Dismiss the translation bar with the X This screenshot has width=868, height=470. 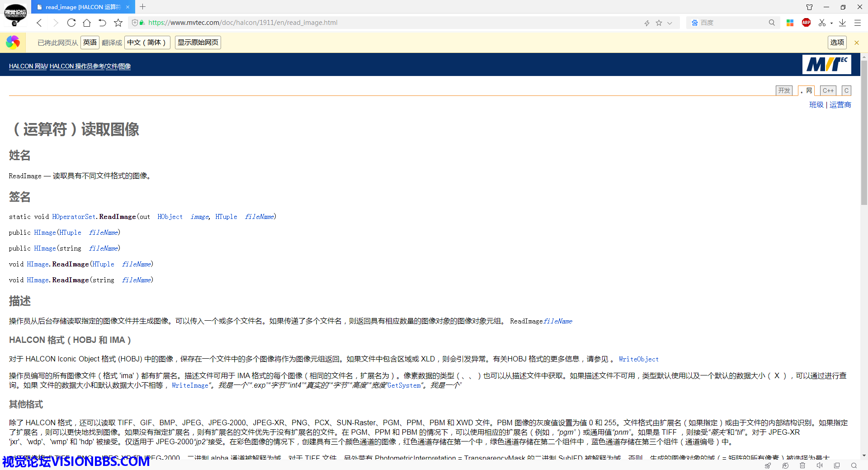tap(856, 43)
